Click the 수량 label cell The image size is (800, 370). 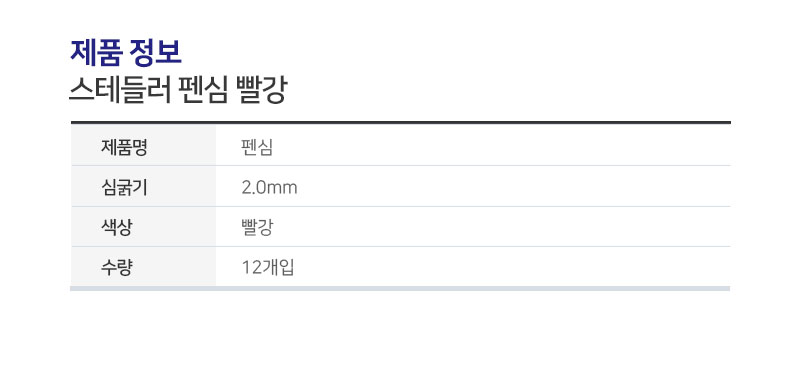[143, 266]
